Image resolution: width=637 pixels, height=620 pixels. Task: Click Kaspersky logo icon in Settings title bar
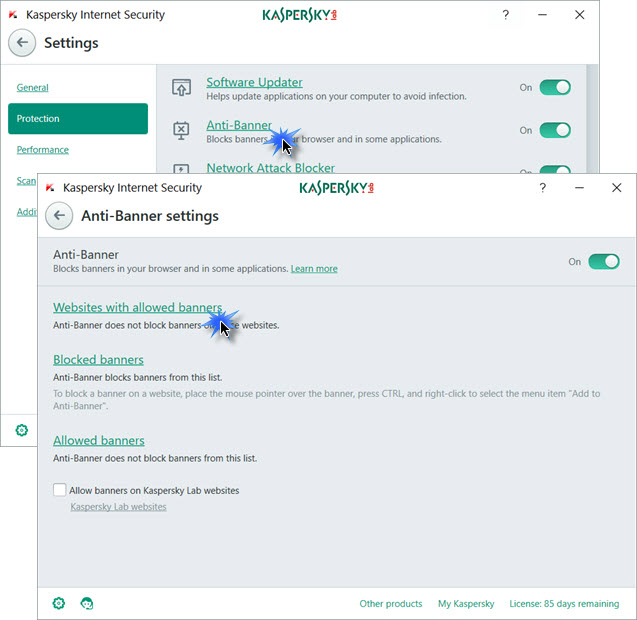[13, 15]
